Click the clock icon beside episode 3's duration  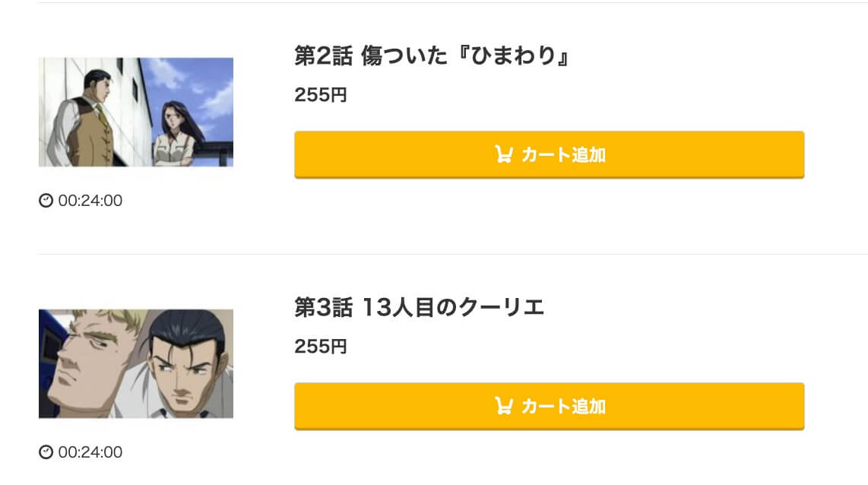point(46,452)
